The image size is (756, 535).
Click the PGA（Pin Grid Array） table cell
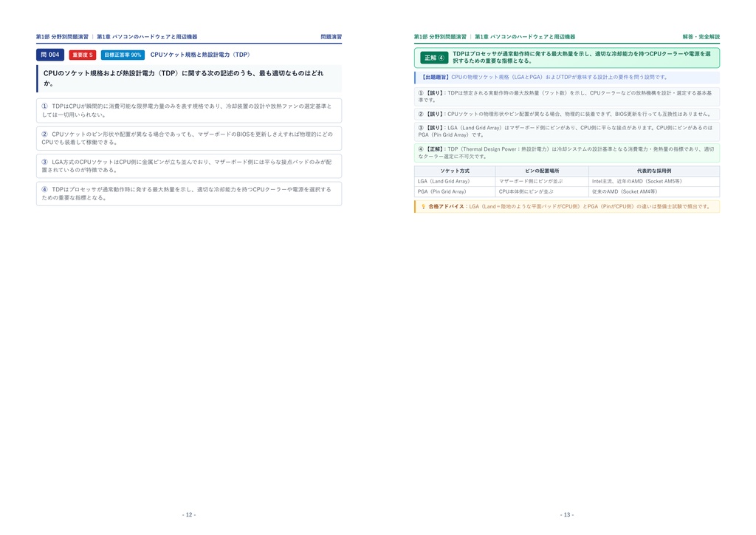point(455,191)
